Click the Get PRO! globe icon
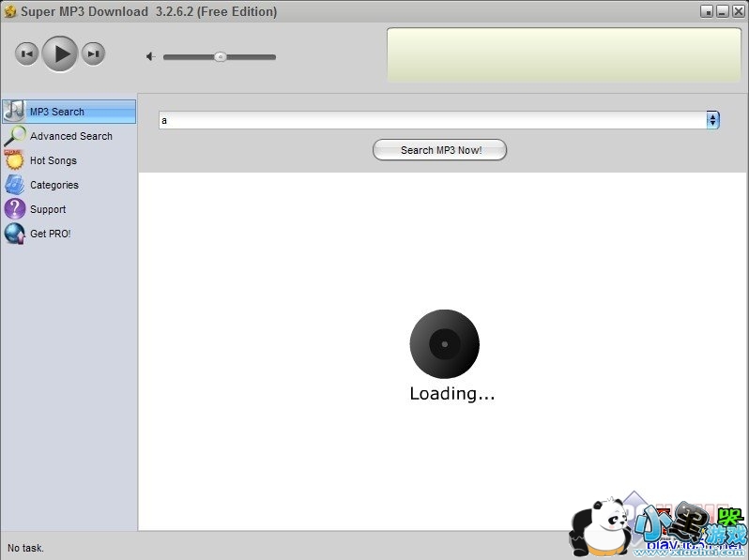 tap(14, 234)
